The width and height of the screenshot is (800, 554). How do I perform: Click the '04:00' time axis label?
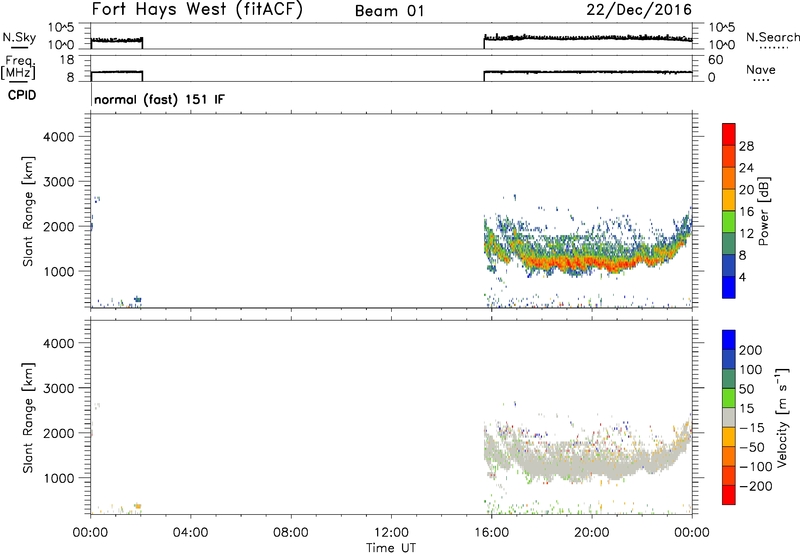pyautogui.click(x=190, y=533)
